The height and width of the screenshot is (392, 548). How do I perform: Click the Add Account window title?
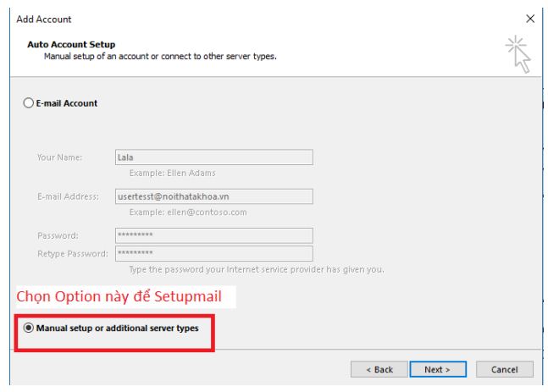(x=44, y=19)
